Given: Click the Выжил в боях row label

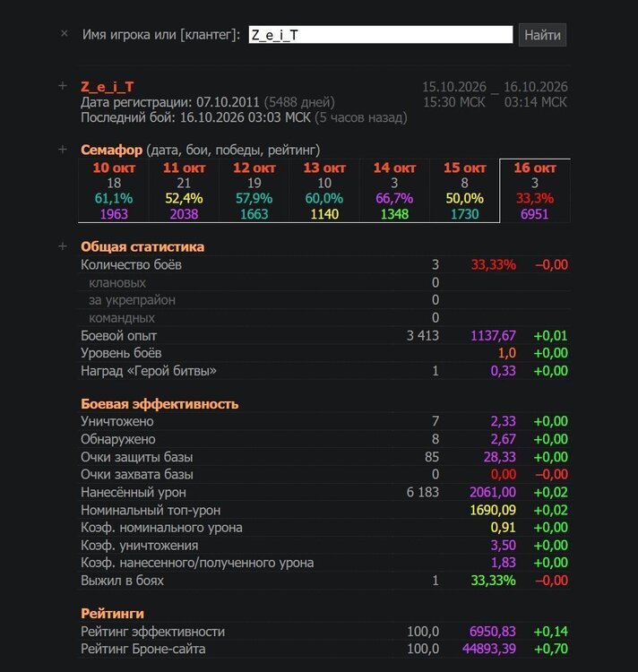Looking at the screenshot, I should tap(122, 581).
